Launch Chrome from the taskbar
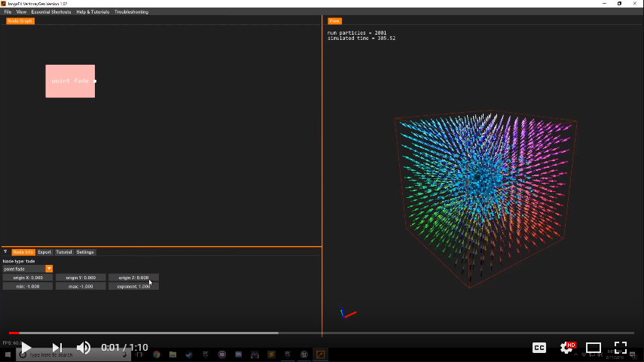The image size is (644, 362). (157, 354)
